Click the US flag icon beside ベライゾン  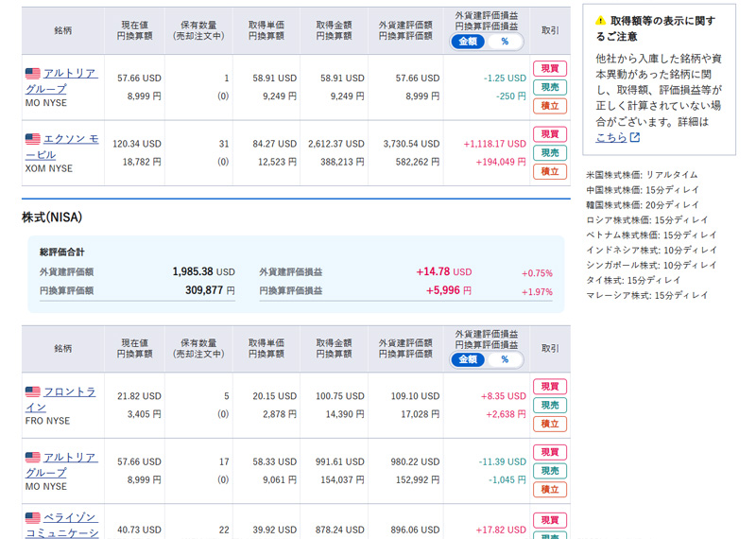[33, 518]
